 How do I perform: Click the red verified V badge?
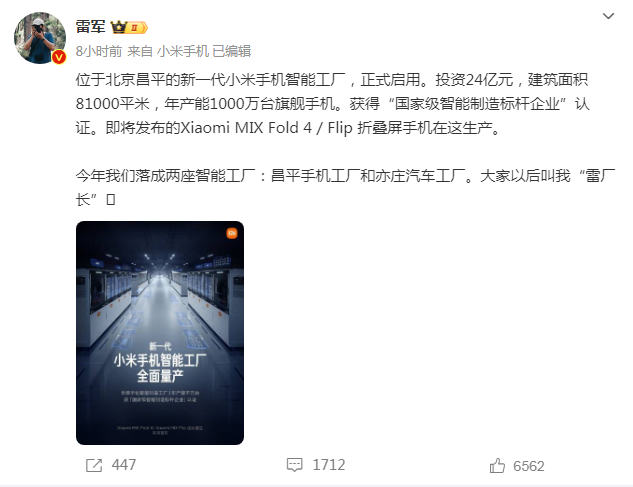[59, 57]
